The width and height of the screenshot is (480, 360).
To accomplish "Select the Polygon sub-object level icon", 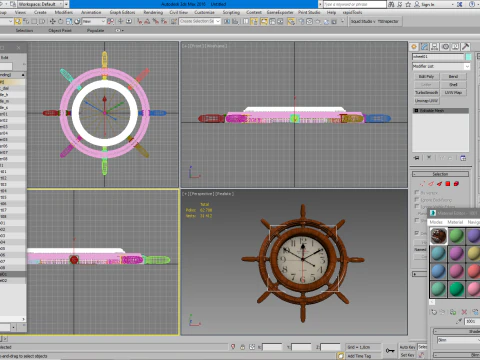I will 448,184.
